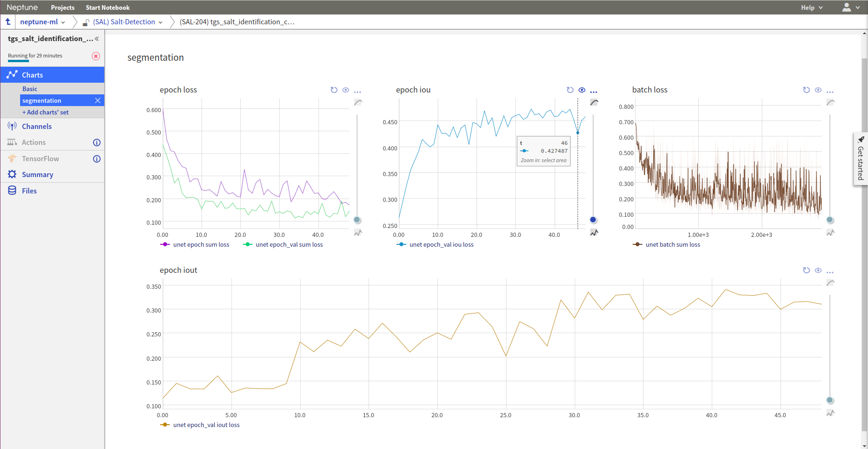This screenshot has height=449, width=868.
Task: Open more options for batch loss chart
Action: tap(830, 92)
